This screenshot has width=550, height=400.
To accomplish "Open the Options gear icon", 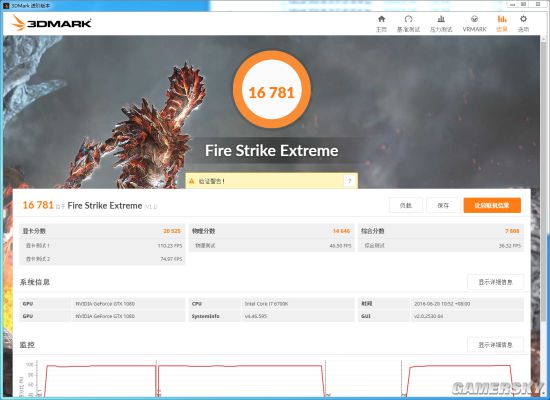I will (x=523, y=19).
